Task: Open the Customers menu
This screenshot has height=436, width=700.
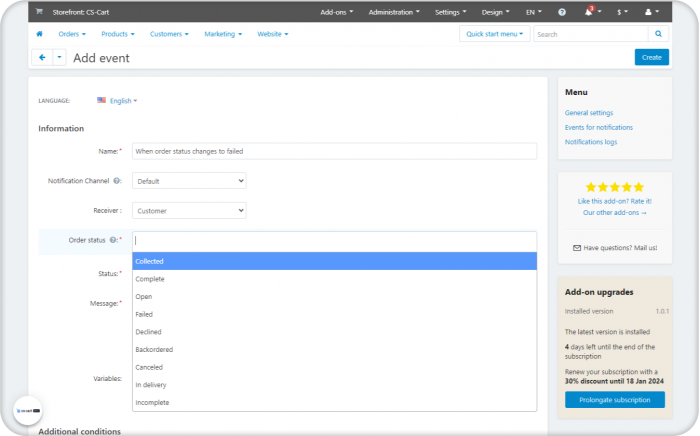Action: click(169, 34)
